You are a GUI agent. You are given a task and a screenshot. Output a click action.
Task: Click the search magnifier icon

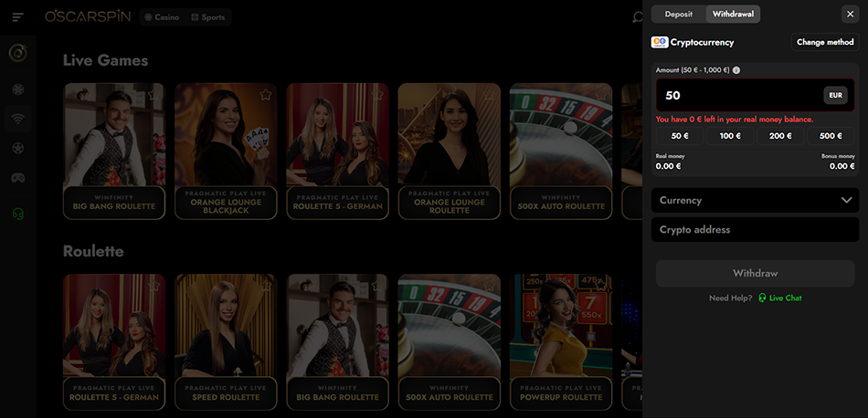click(x=637, y=17)
